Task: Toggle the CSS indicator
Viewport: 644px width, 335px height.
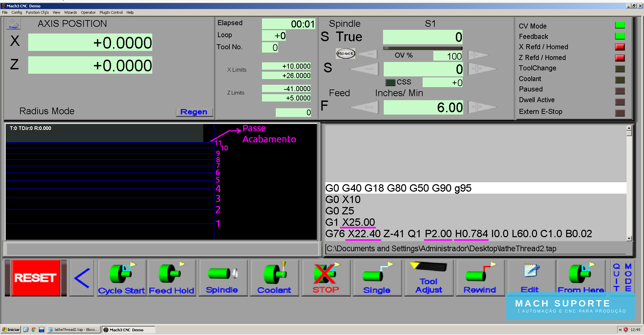Action: pos(390,82)
